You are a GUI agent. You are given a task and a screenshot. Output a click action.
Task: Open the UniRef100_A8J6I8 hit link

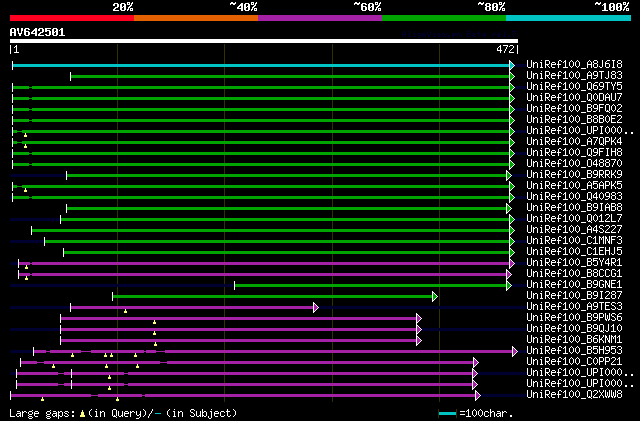click(573, 65)
